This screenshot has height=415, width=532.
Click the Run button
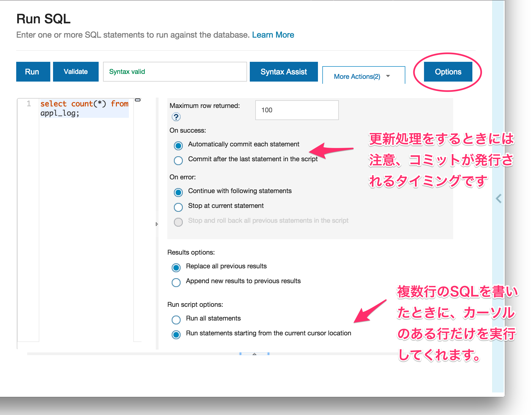33,72
